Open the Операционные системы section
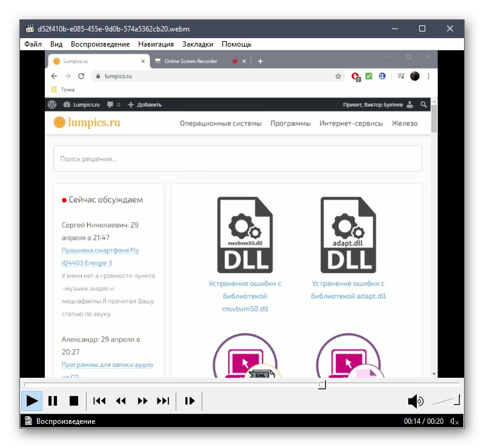The height and width of the screenshot is (448, 484). point(220,124)
